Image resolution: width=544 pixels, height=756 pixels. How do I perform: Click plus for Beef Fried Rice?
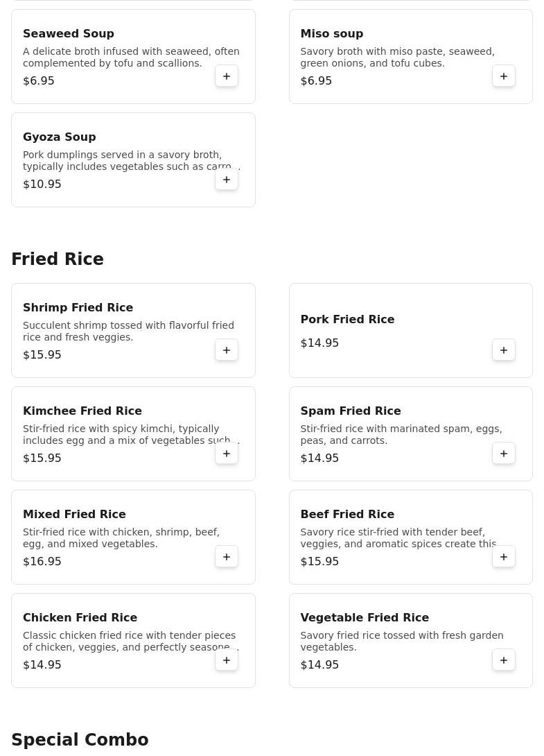point(504,557)
